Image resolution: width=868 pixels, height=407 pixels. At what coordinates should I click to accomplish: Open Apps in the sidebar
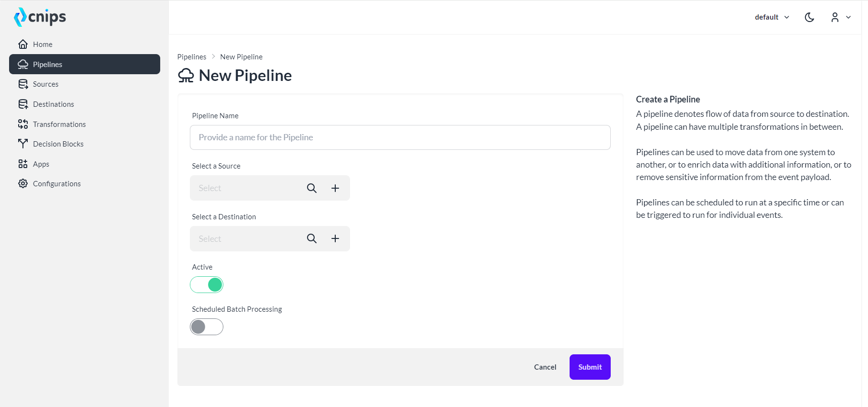point(85,164)
